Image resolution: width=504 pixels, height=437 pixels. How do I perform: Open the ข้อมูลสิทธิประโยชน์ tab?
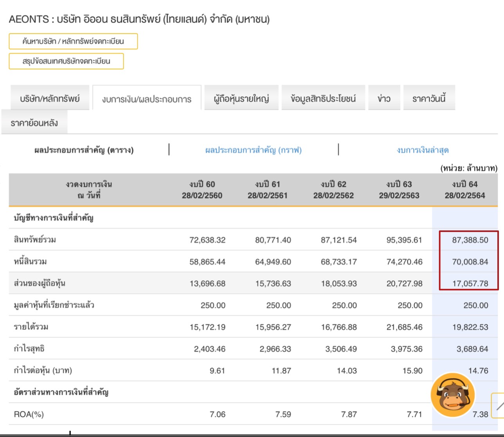click(323, 98)
